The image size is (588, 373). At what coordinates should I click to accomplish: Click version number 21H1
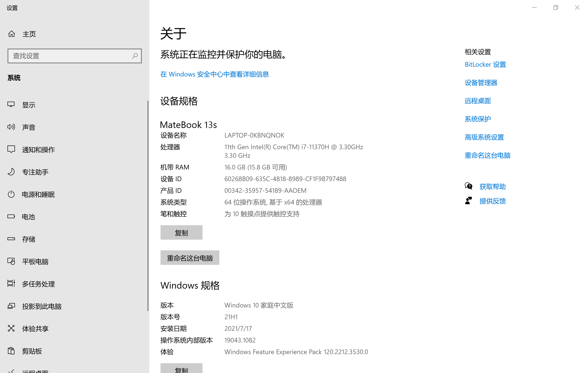coord(231,317)
